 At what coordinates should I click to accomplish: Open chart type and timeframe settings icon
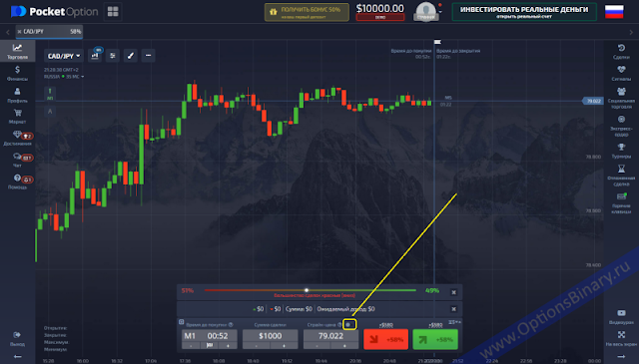[95, 56]
